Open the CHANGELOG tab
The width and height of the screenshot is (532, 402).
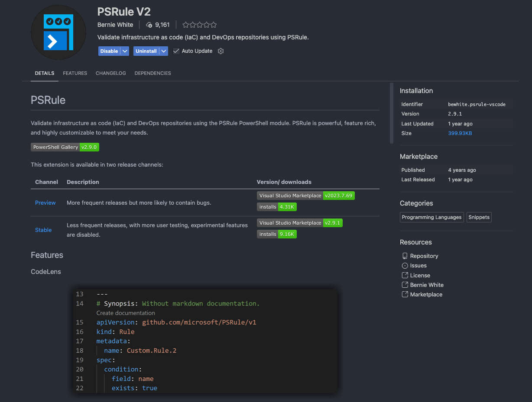(111, 73)
